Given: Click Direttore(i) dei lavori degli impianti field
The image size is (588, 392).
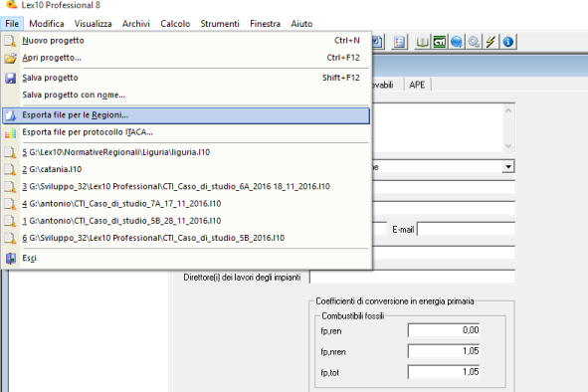Looking at the screenshot, I should 412,278.
